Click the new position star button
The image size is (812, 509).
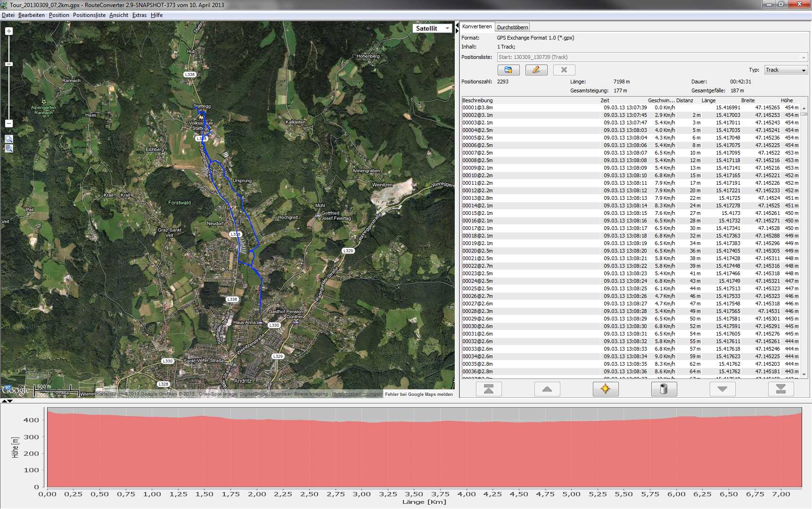point(605,389)
